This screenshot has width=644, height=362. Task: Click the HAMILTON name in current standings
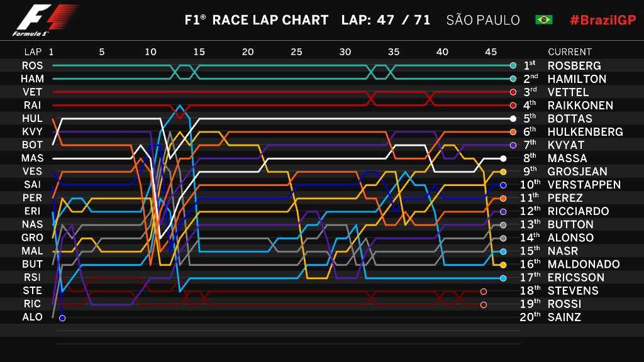(x=577, y=79)
